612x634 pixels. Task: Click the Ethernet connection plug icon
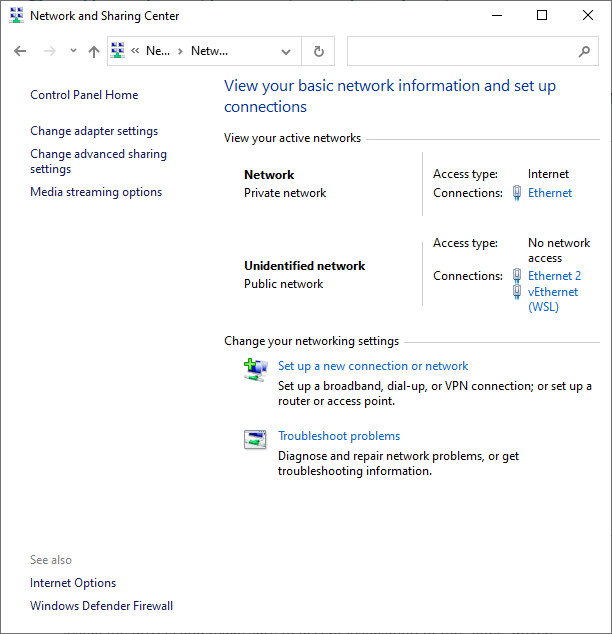point(517,193)
